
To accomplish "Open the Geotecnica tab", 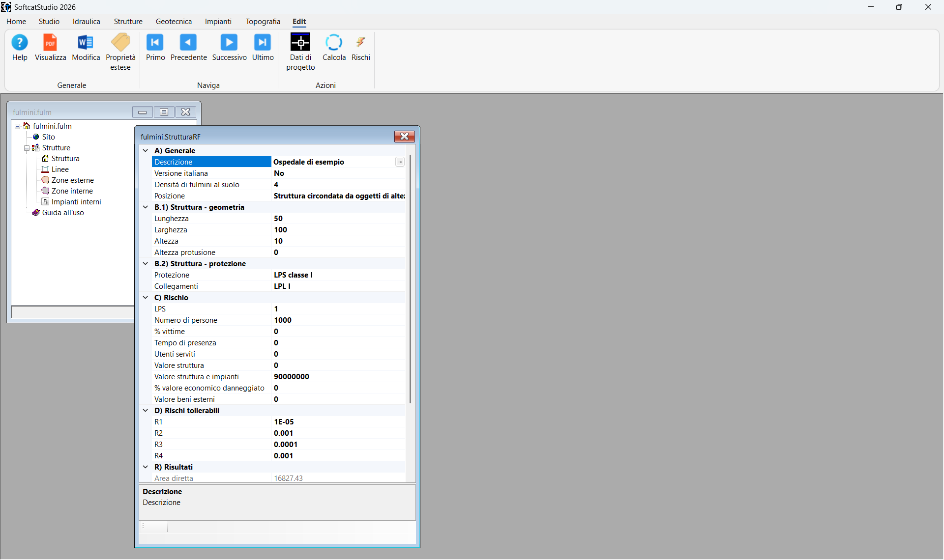I will coord(174,22).
